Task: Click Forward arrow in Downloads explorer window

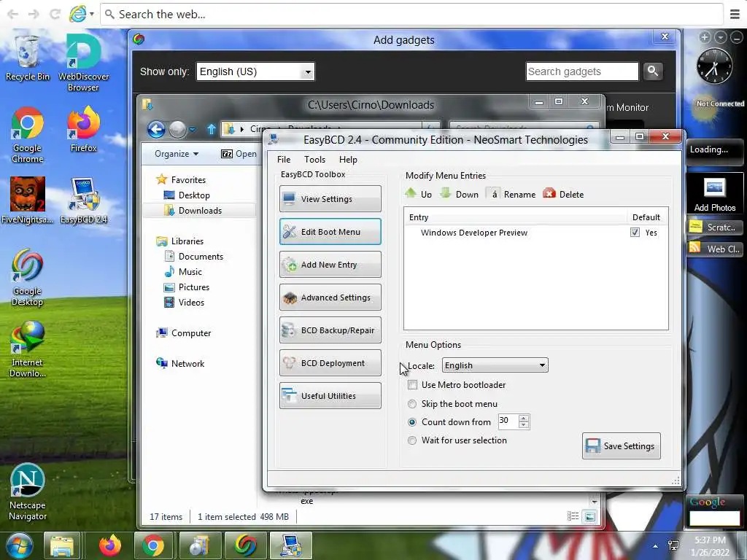Action: (x=178, y=129)
